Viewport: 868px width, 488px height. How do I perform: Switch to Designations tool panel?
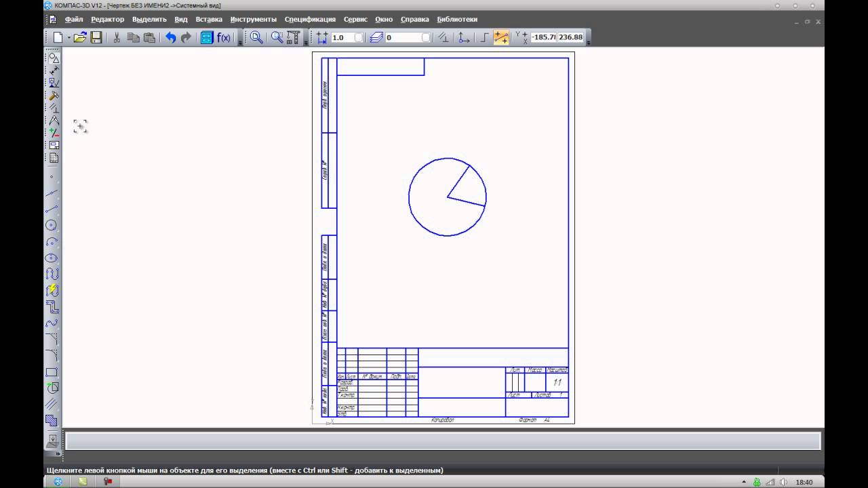click(x=53, y=83)
